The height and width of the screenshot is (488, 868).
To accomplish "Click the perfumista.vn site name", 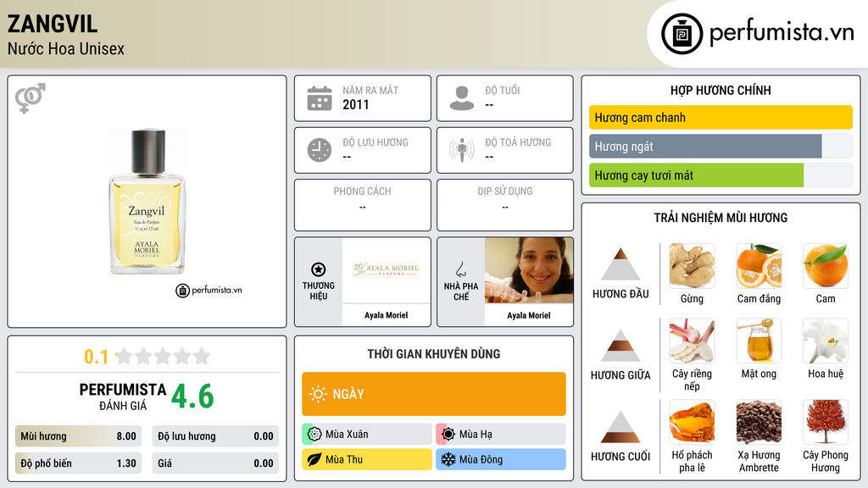I will (782, 33).
